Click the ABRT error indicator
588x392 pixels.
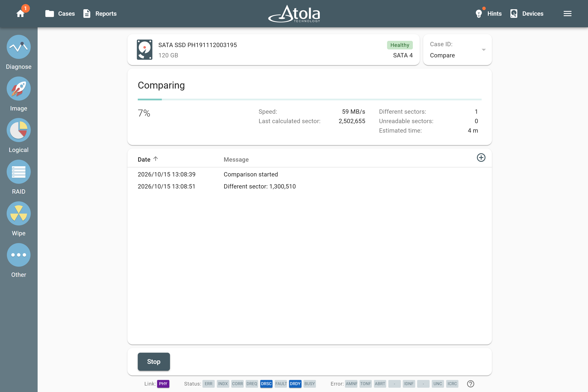[380, 383]
